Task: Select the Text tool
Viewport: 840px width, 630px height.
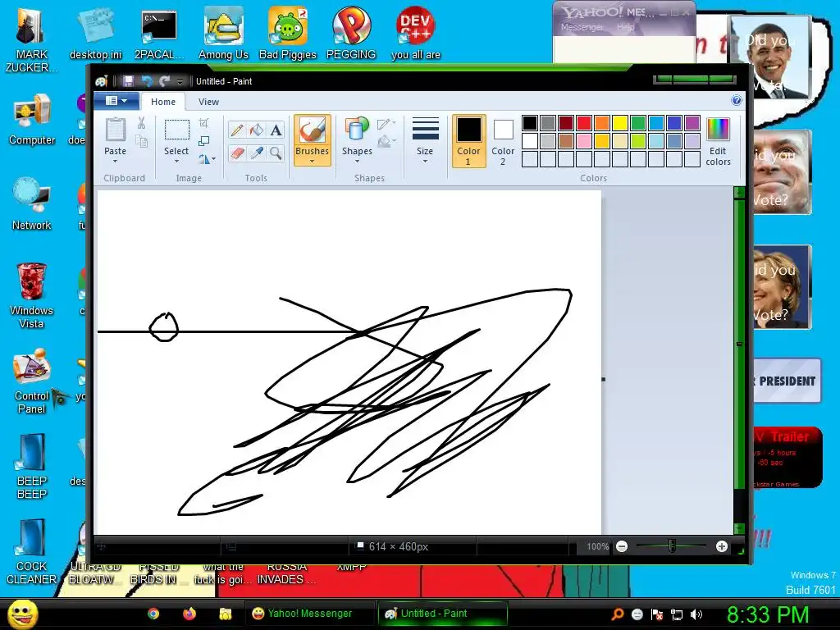Action: point(276,130)
